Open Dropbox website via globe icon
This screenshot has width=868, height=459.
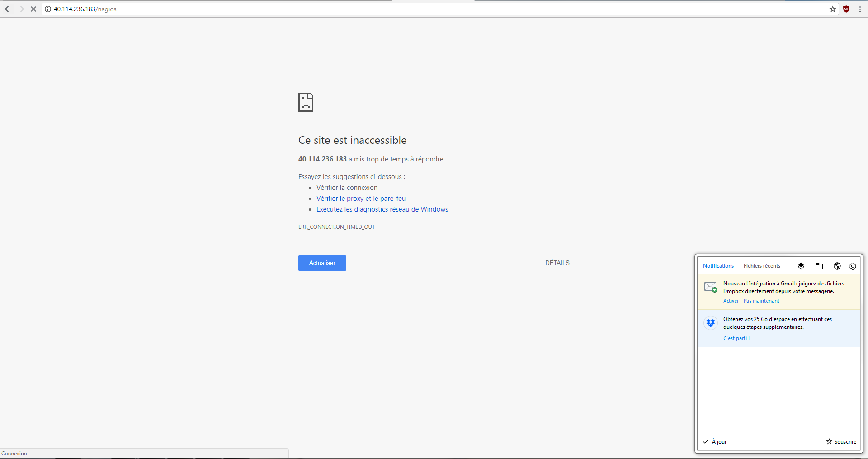pos(837,266)
